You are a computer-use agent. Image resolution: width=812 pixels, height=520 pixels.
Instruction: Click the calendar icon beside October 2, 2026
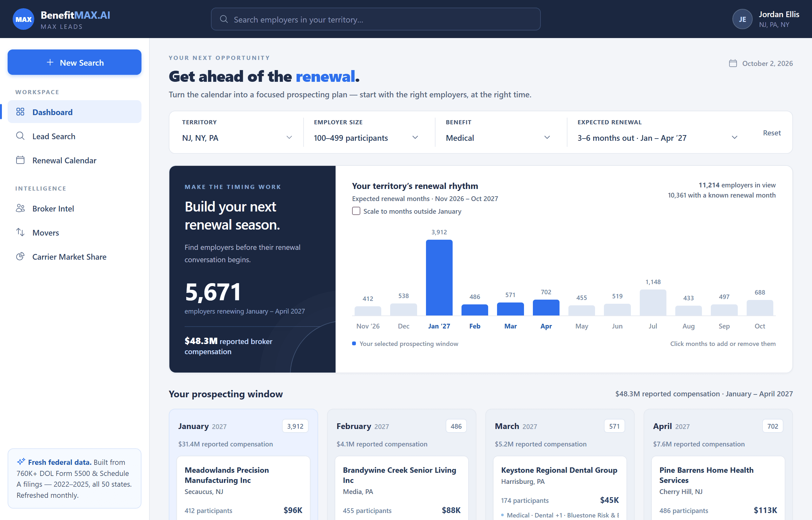click(733, 63)
